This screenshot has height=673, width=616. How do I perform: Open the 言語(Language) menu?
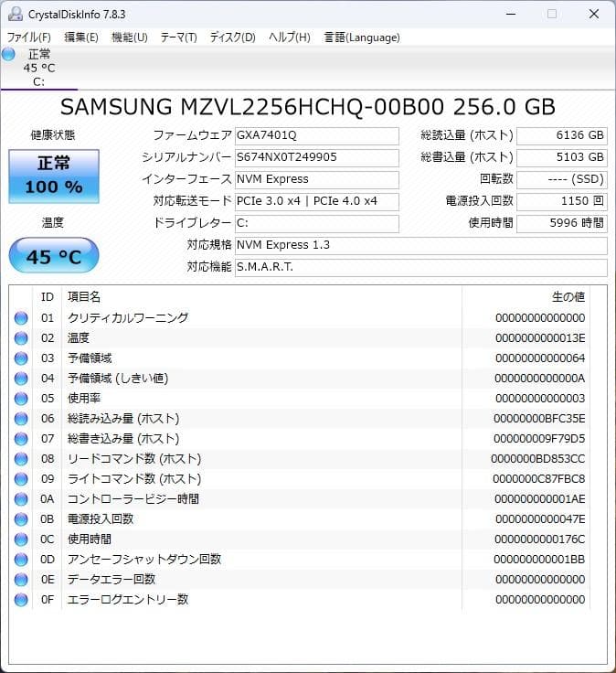[x=362, y=37]
